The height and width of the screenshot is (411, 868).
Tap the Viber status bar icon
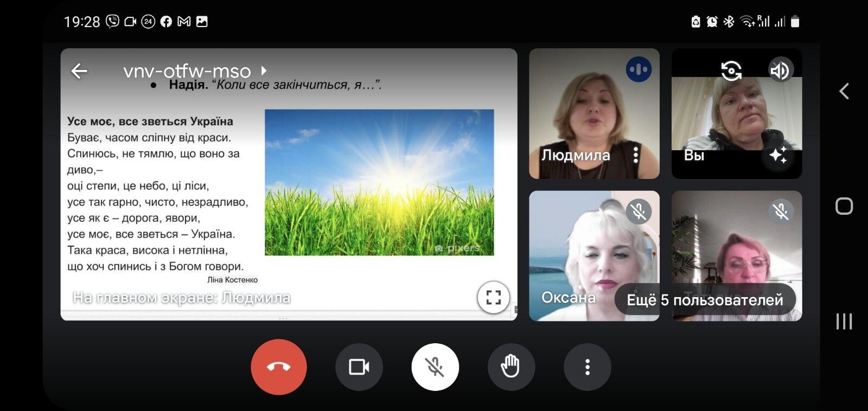[x=112, y=22]
